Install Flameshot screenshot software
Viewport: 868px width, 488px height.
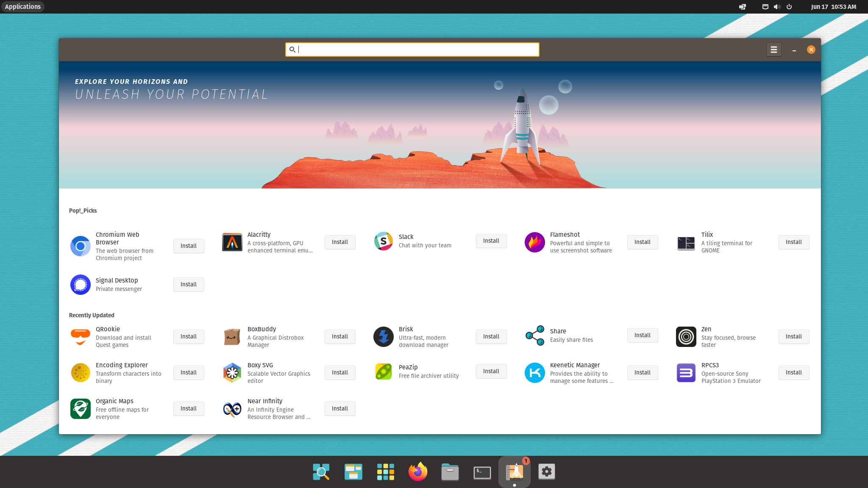pyautogui.click(x=643, y=242)
